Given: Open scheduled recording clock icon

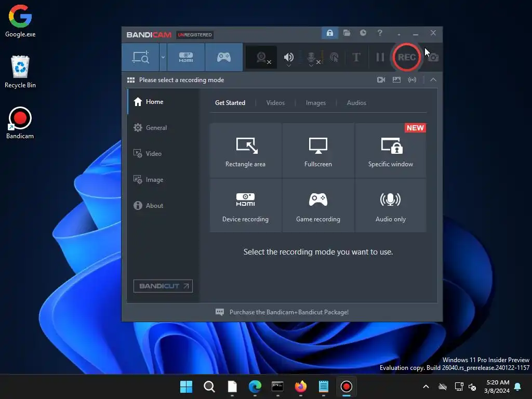Looking at the screenshot, I should tap(363, 33).
